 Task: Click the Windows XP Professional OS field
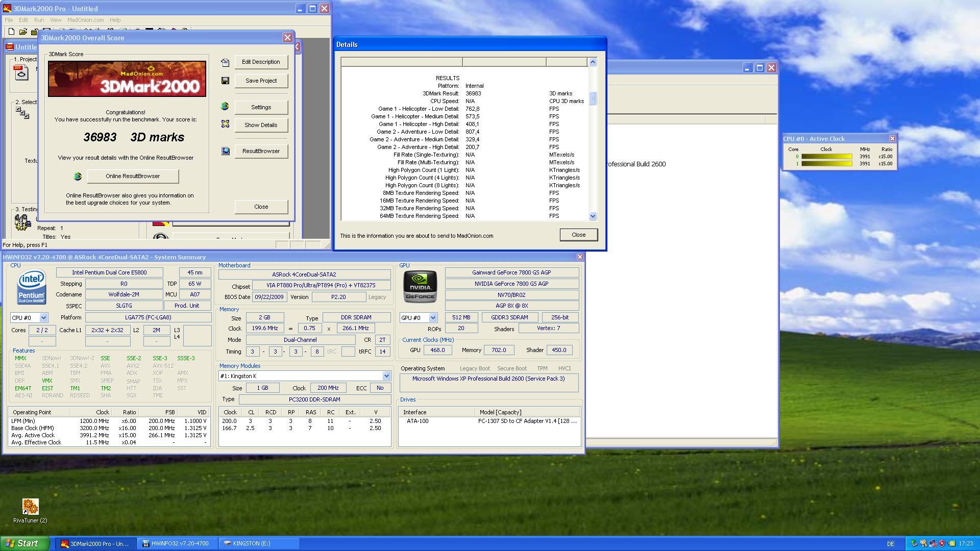[488, 383]
